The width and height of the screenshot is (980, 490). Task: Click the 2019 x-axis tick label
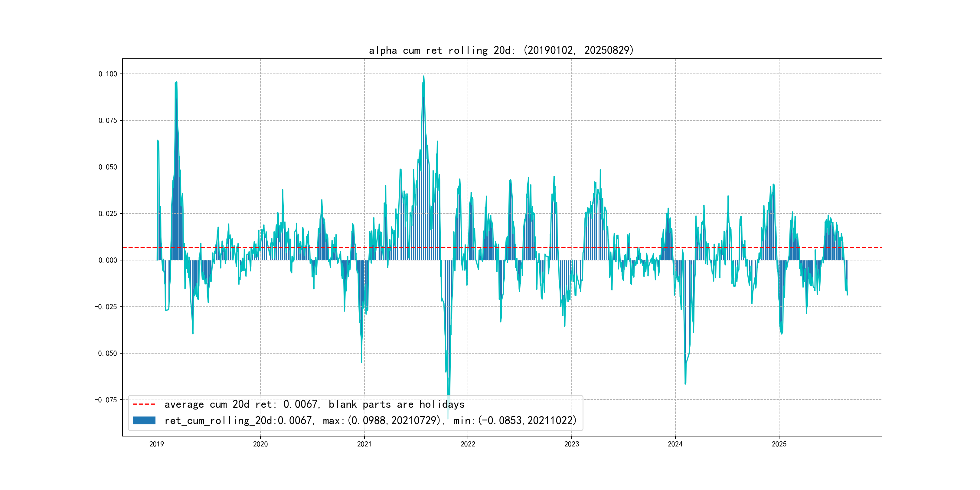157,444
